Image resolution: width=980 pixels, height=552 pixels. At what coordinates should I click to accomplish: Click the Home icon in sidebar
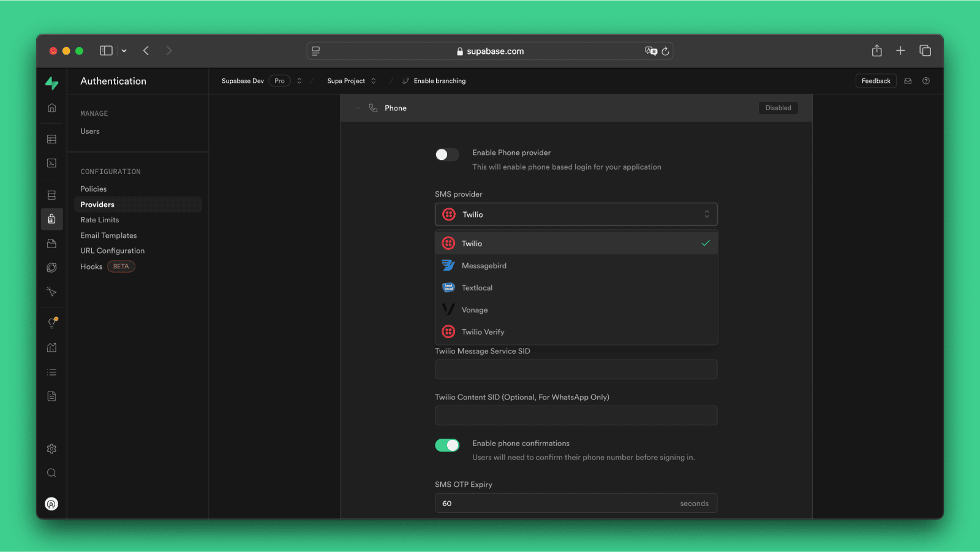click(51, 108)
